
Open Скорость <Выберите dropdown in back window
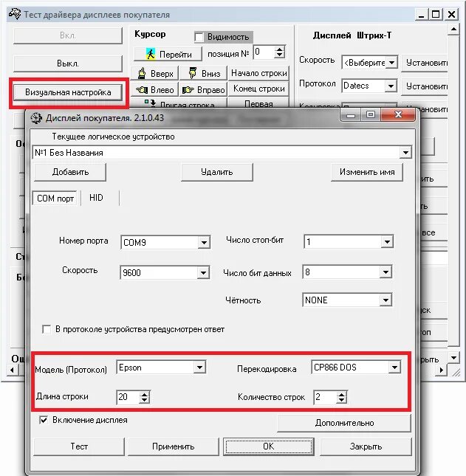(x=391, y=63)
